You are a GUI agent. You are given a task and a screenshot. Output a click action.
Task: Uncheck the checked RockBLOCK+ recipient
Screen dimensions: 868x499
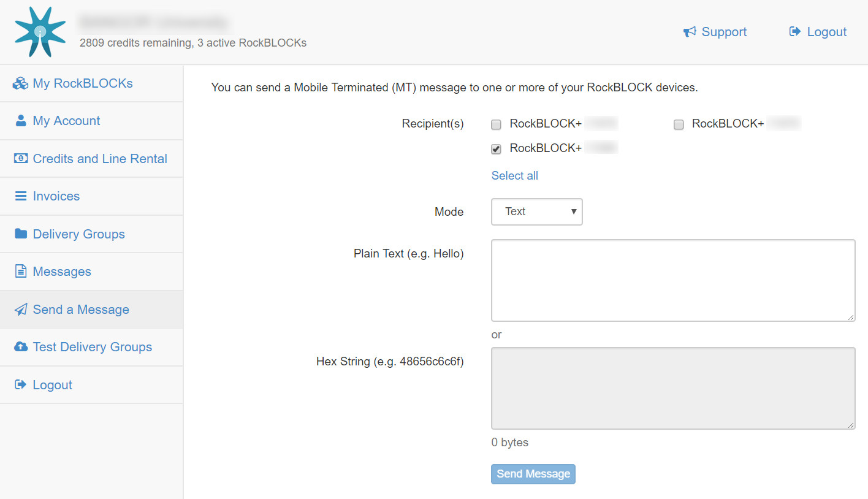497,149
